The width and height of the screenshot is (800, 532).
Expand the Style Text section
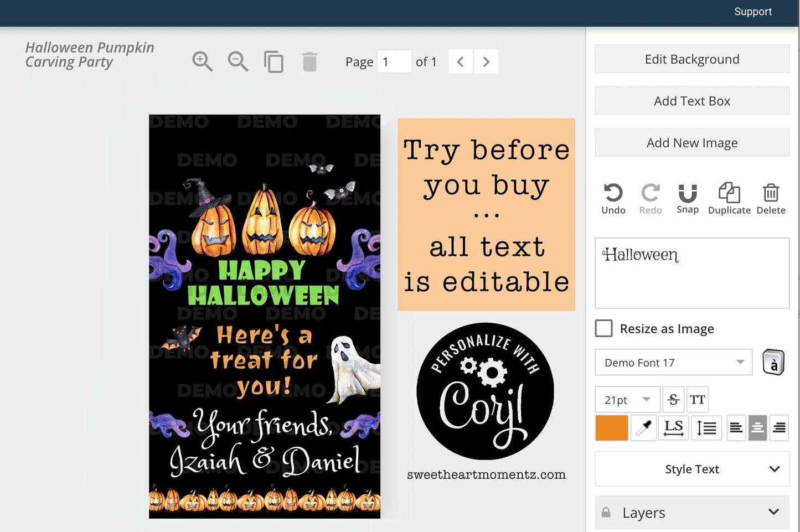(x=691, y=469)
